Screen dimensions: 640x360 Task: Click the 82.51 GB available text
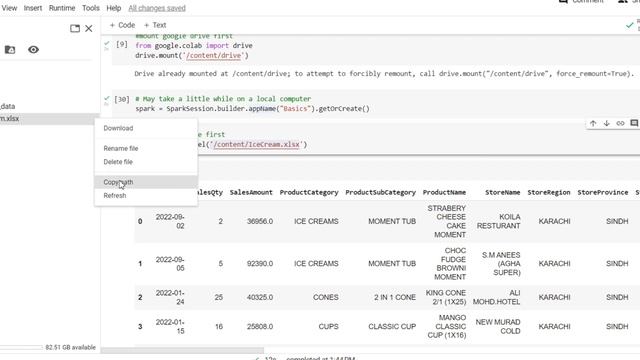pyautogui.click(x=71, y=347)
